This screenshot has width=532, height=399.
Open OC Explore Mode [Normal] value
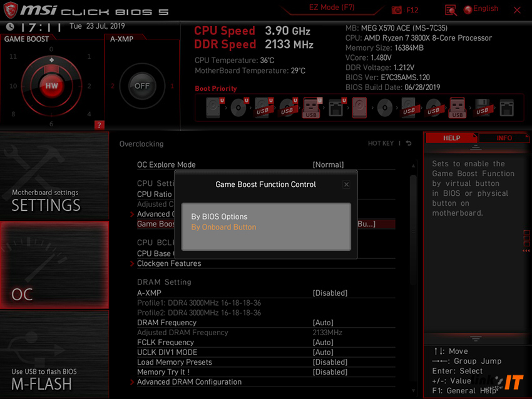click(328, 164)
